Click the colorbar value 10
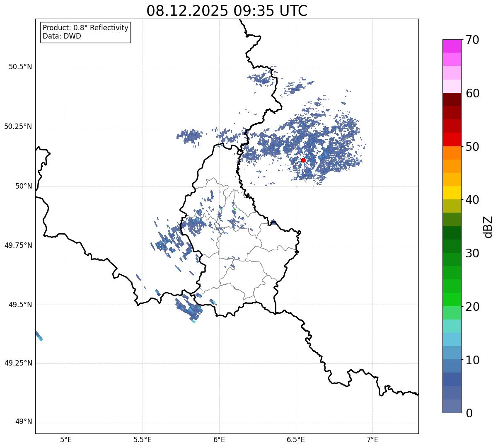The image size is (498, 448). pyautogui.click(x=472, y=360)
